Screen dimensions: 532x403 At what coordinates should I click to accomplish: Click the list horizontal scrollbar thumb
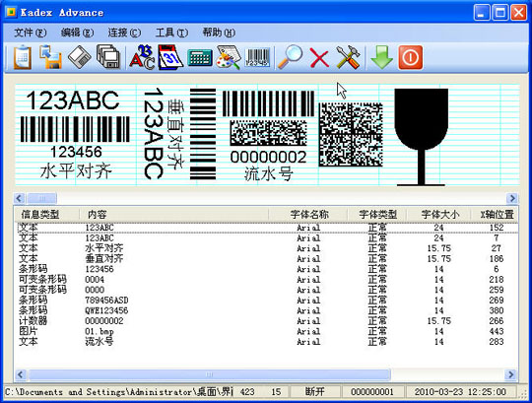tap(210, 374)
